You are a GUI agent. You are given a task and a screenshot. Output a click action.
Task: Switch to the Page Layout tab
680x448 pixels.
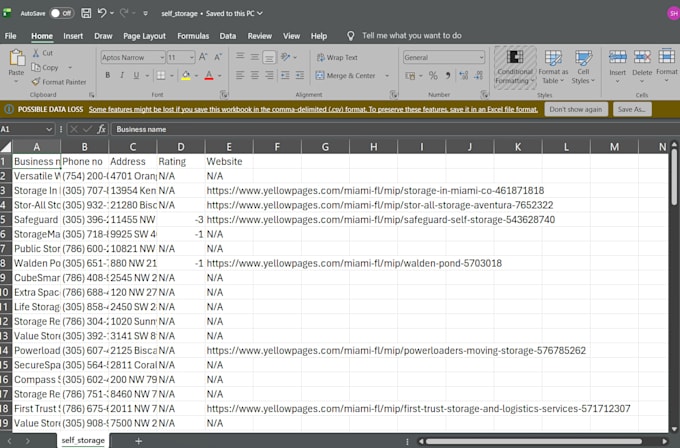[144, 36]
